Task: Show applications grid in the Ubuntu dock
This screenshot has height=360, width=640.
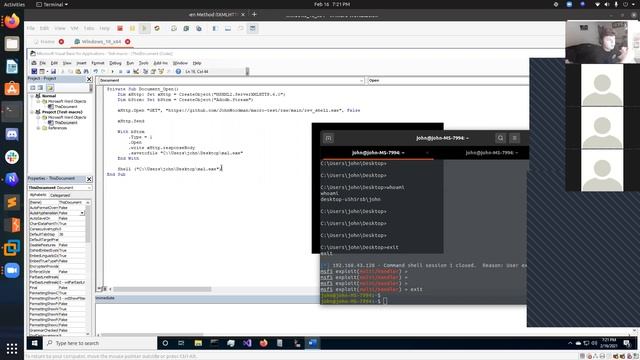Action: pyautogui.click(x=12, y=348)
